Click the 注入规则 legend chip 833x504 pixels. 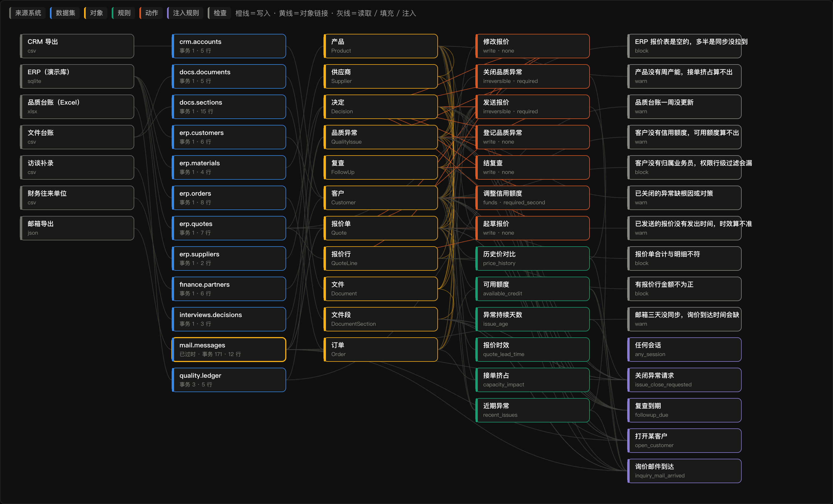tap(185, 13)
